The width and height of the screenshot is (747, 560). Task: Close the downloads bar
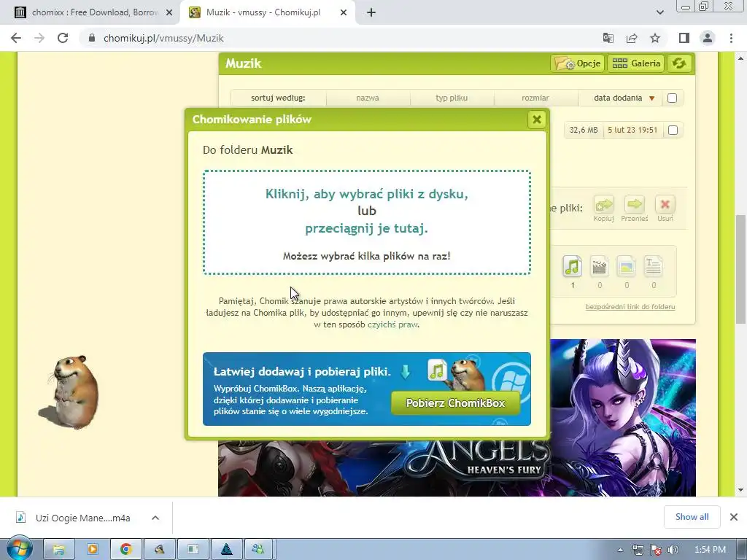734,517
